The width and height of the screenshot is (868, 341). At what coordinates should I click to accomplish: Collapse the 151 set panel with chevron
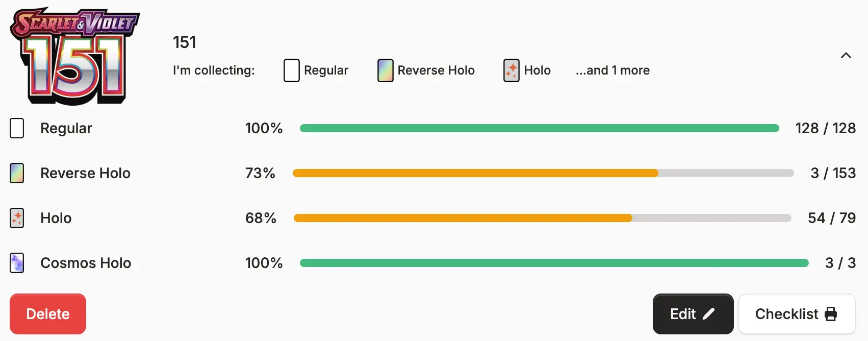point(846,55)
